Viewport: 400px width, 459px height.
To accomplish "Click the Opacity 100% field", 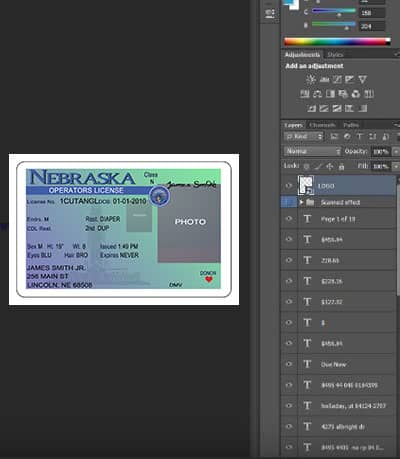I will [x=380, y=152].
